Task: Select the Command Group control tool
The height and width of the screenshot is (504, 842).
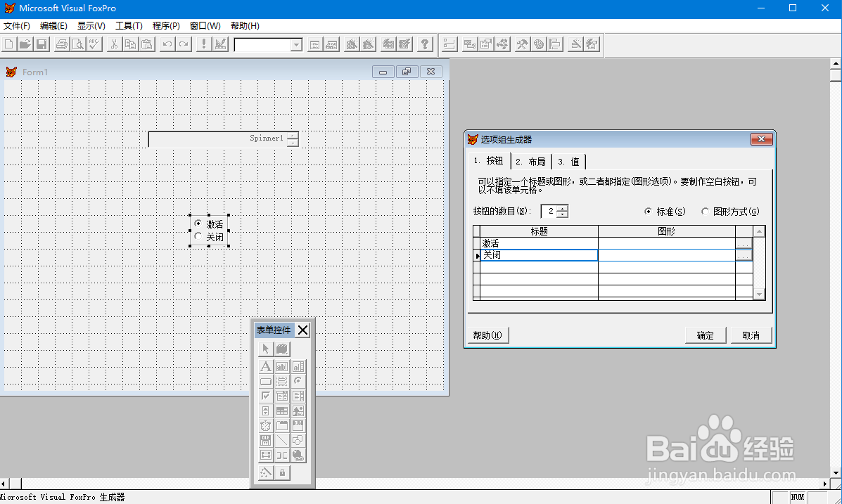Action: pos(282,382)
